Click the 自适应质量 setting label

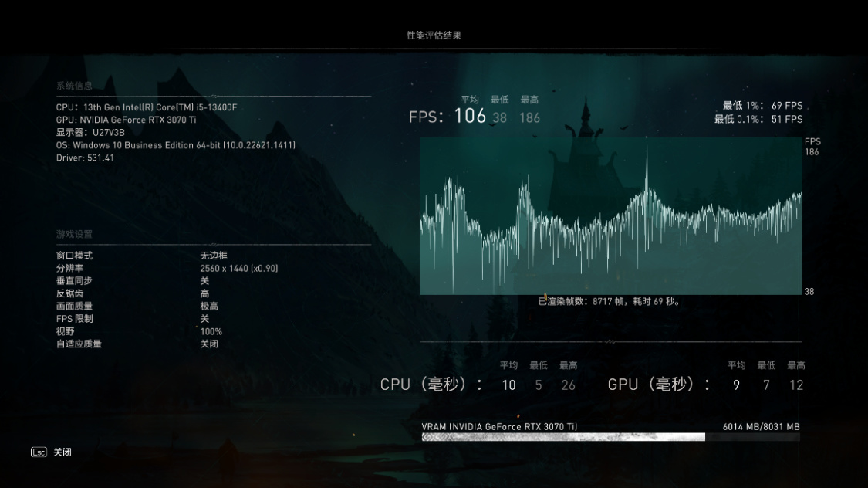coord(79,344)
